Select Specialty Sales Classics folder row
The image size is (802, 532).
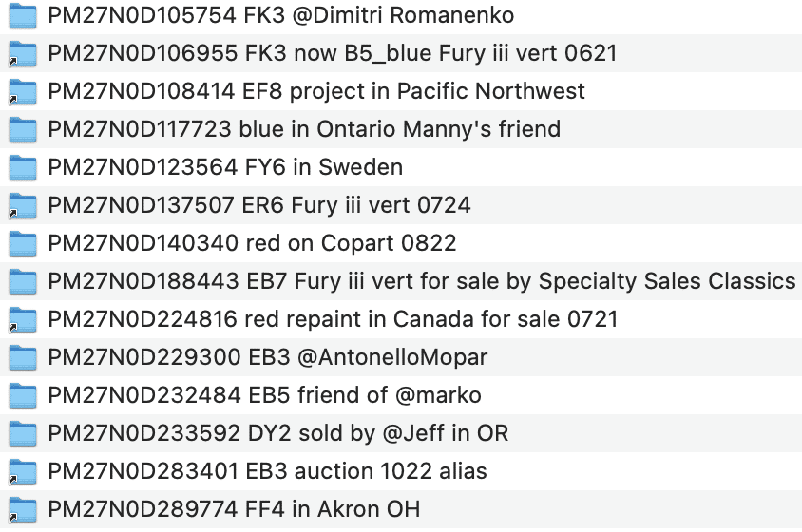tap(421, 281)
